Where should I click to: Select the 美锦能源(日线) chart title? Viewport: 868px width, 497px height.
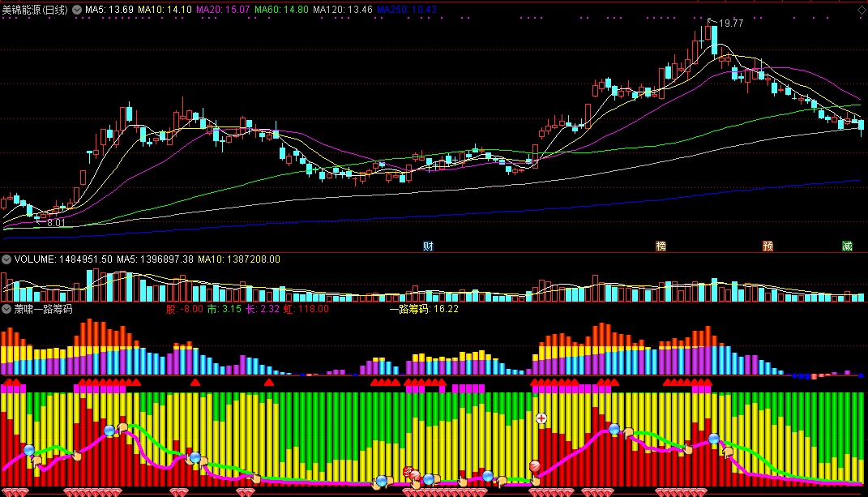point(35,10)
